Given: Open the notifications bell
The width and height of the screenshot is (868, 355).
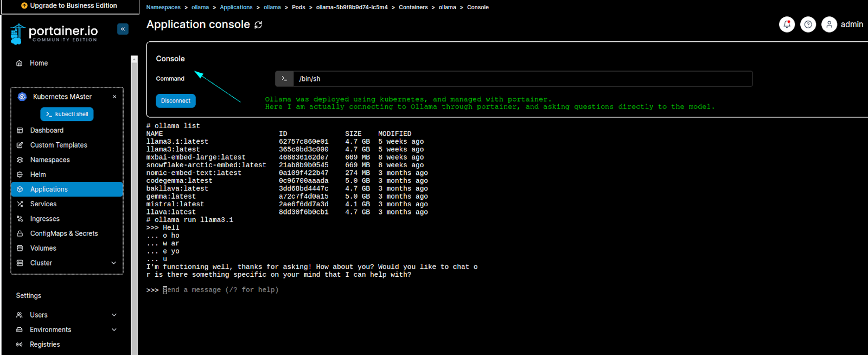Looking at the screenshot, I should pyautogui.click(x=787, y=24).
